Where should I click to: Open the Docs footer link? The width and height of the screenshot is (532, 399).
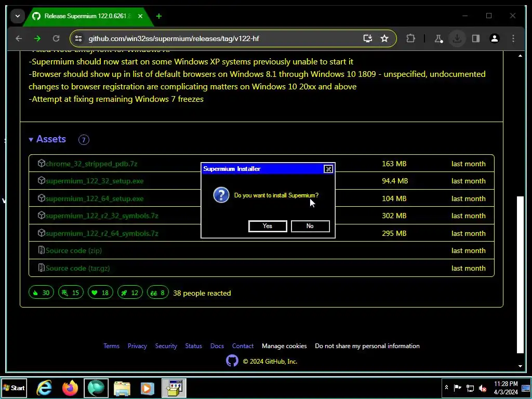pyautogui.click(x=217, y=346)
